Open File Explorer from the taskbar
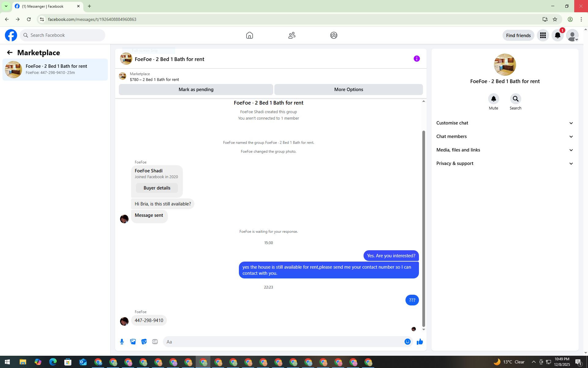Viewport: 588px width, 368px height. [23, 362]
